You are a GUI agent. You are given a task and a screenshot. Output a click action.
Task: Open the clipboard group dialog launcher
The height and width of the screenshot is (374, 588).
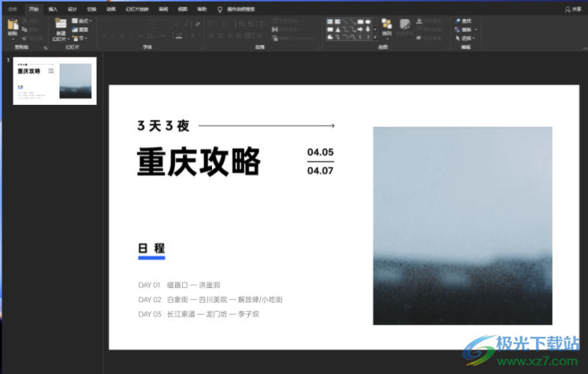46,47
